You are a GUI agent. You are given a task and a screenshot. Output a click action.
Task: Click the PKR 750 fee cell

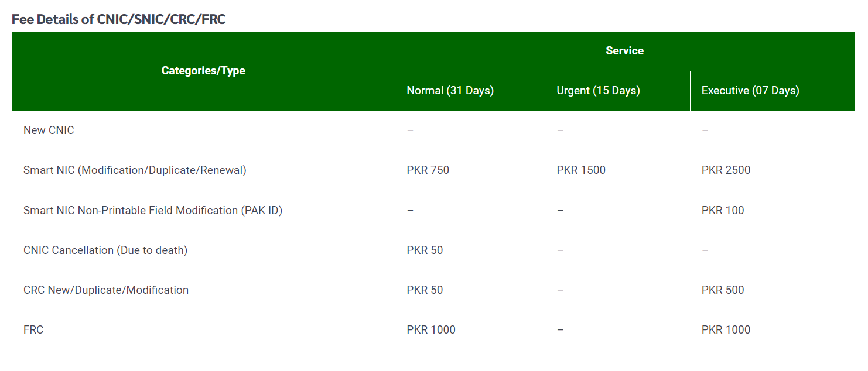click(428, 170)
